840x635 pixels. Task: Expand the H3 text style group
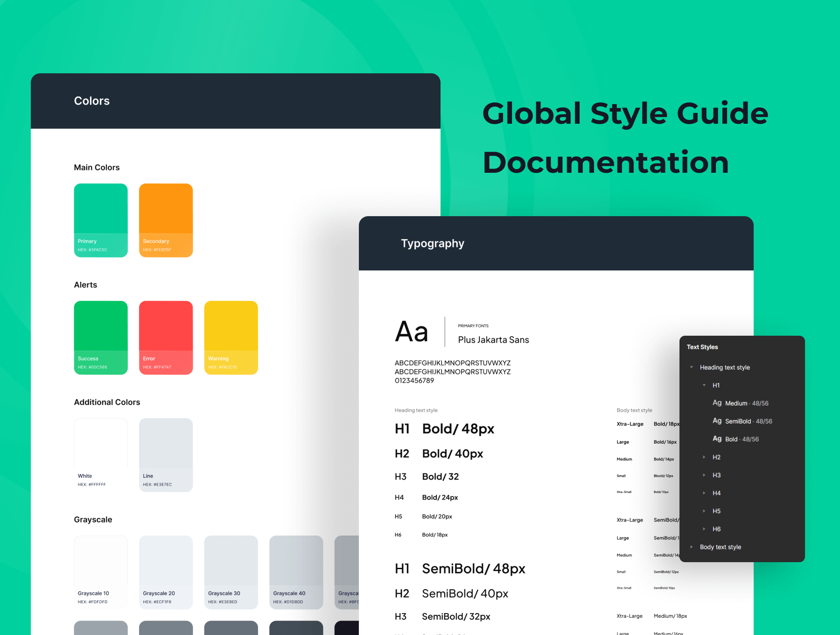pos(704,475)
